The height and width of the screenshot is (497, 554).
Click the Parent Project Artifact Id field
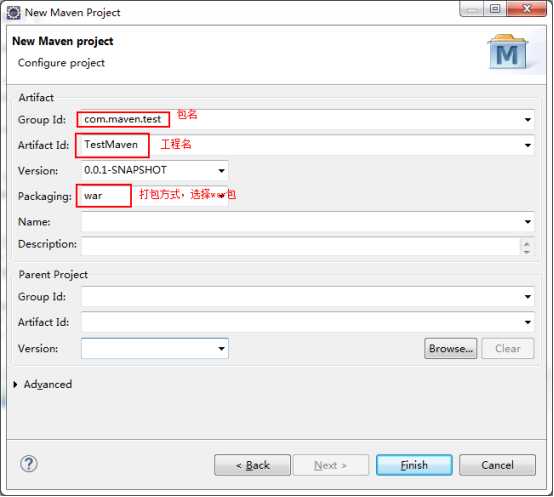coord(307,322)
